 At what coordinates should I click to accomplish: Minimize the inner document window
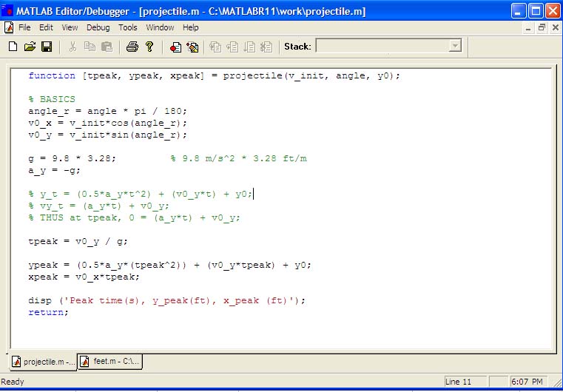click(527, 27)
